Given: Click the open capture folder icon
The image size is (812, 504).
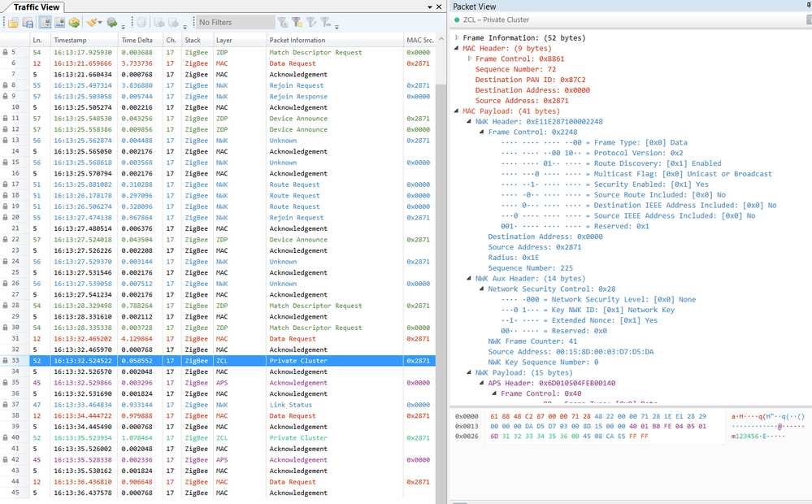Looking at the screenshot, I should tap(13, 23).
